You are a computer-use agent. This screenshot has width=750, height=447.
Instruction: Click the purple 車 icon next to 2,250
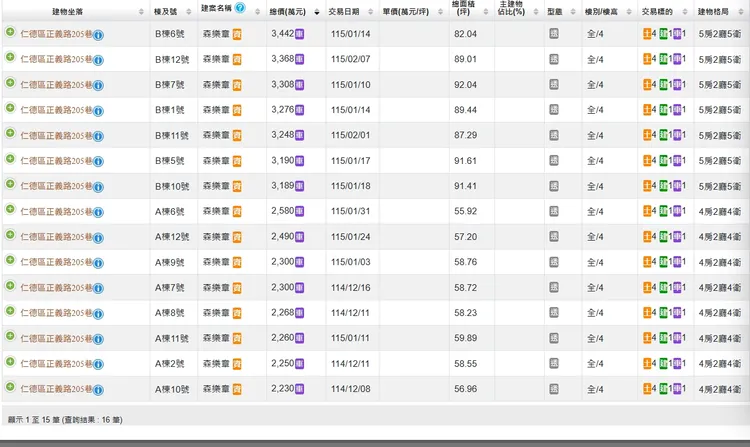point(300,363)
